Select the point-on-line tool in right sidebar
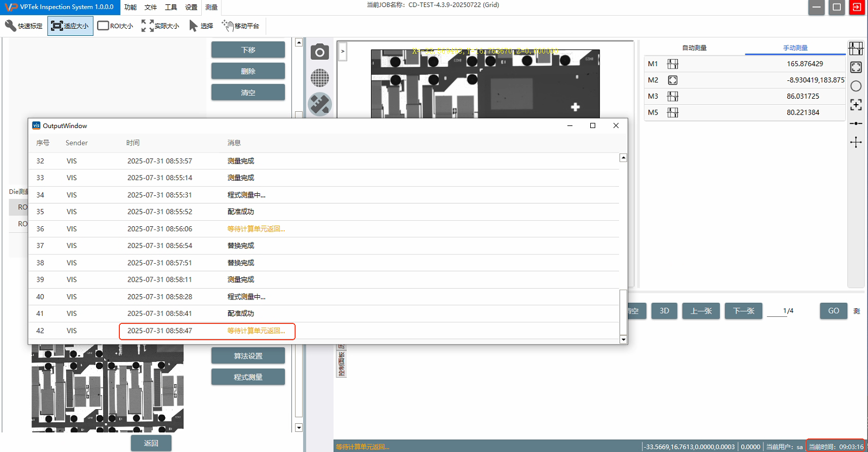 click(856, 124)
